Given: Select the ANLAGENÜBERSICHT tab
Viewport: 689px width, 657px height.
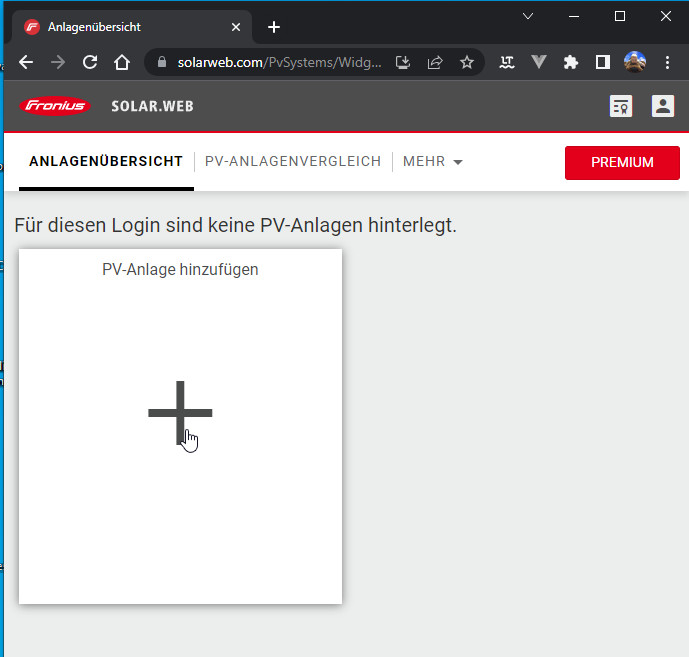Looking at the screenshot, I should pyautogui.click(x=106, y=161).
